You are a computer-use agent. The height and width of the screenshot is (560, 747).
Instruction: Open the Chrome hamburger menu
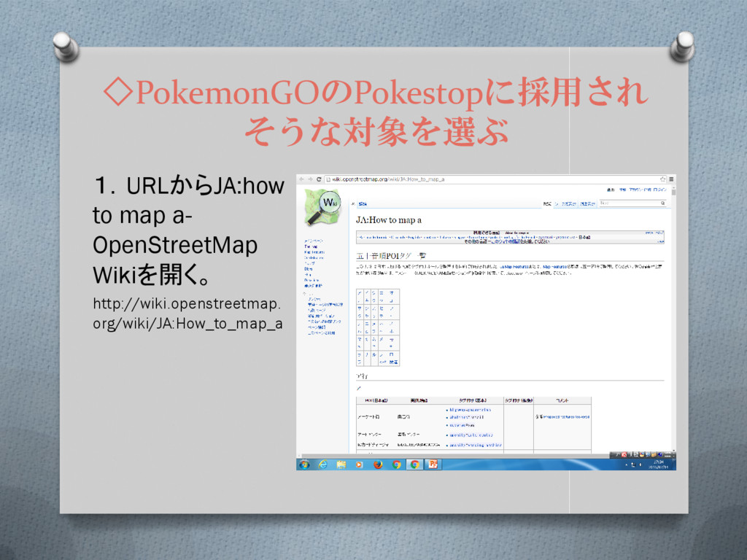(x=671, y=179)
